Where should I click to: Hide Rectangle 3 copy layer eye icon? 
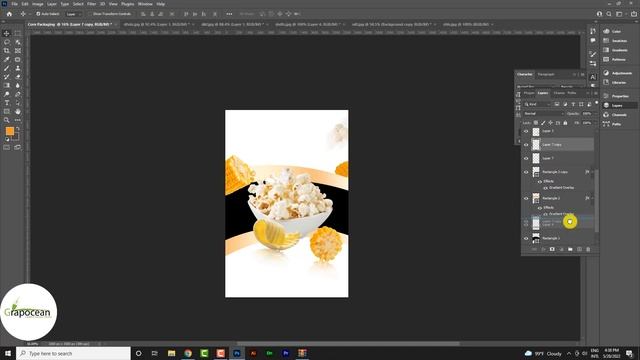pos(526,172)
